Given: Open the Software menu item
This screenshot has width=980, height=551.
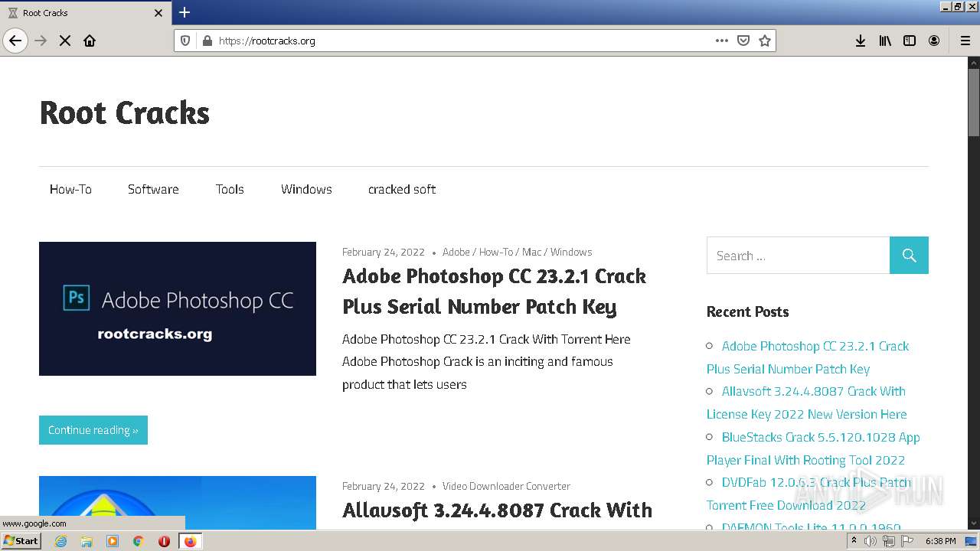Looking at the screenshot, I should pos(153,189).
